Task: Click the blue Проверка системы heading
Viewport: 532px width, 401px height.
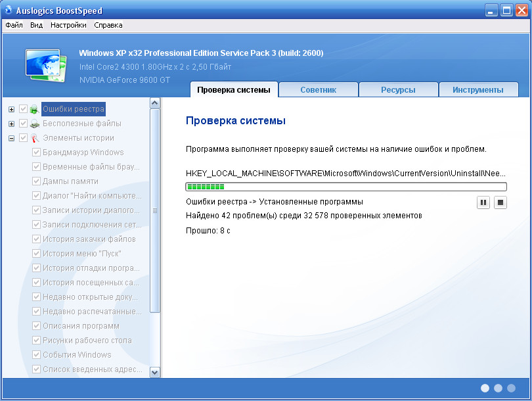Action: [x=236, y=121]
